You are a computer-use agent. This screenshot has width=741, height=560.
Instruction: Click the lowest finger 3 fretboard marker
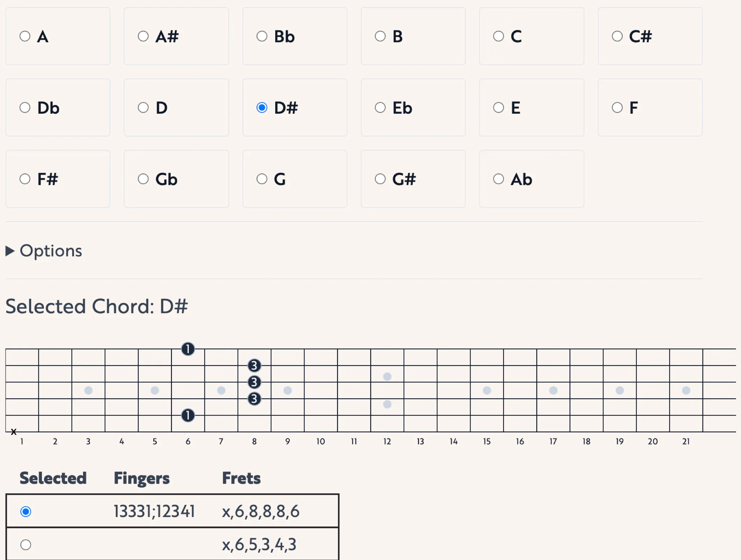pyautogui.click(x=254, y=399)
